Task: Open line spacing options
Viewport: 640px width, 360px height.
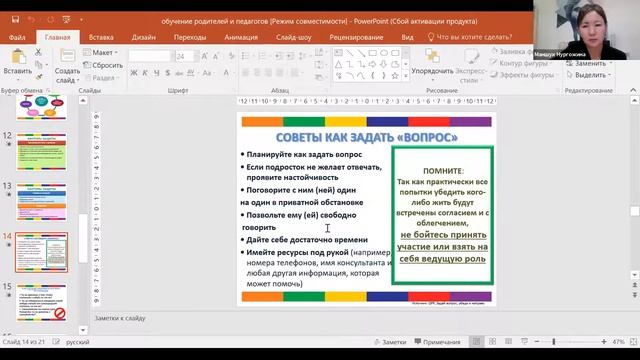Action: pyautogui.click(x=302, y=56)
